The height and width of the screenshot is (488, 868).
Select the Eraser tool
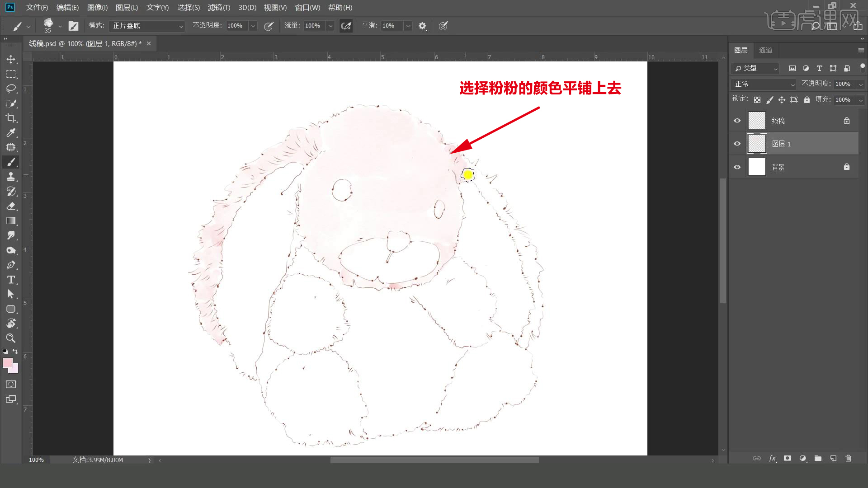coord(11,206)
